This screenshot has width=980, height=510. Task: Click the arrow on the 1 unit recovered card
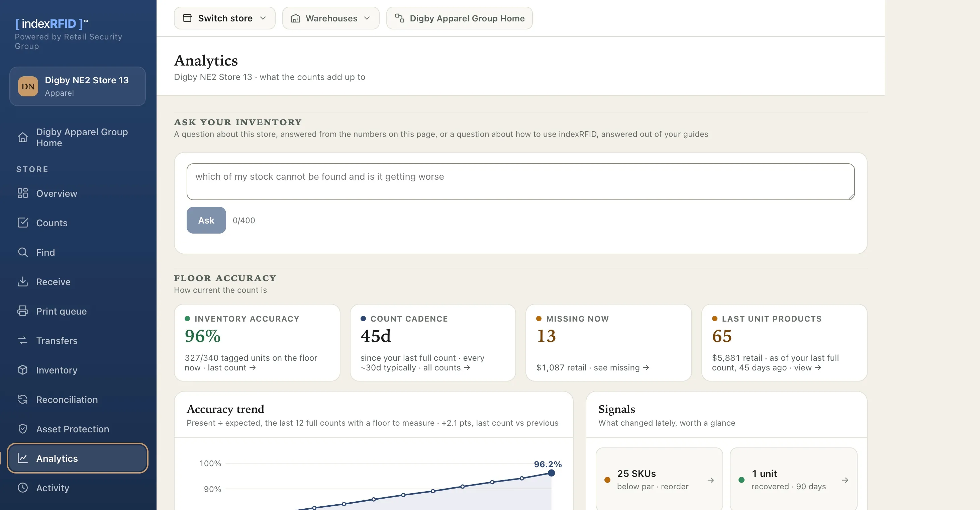[x=845, y=480]
